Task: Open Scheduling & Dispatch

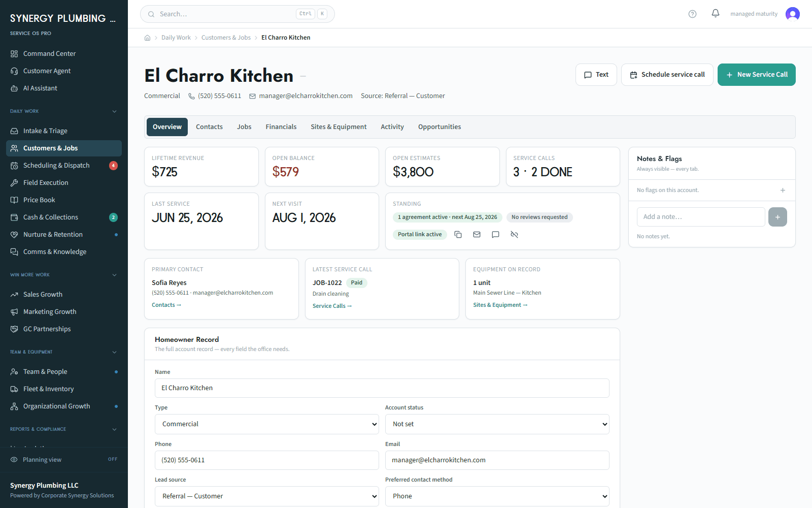Action: (64, 165)
